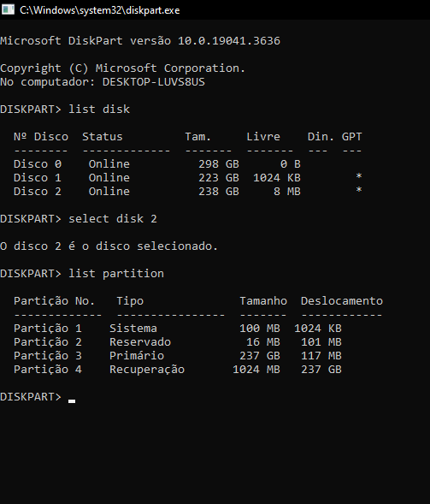This screenshot has width=430, height=504.
Task: Click the 'Partição 1' Sistema row
Action: coord(178,329)
